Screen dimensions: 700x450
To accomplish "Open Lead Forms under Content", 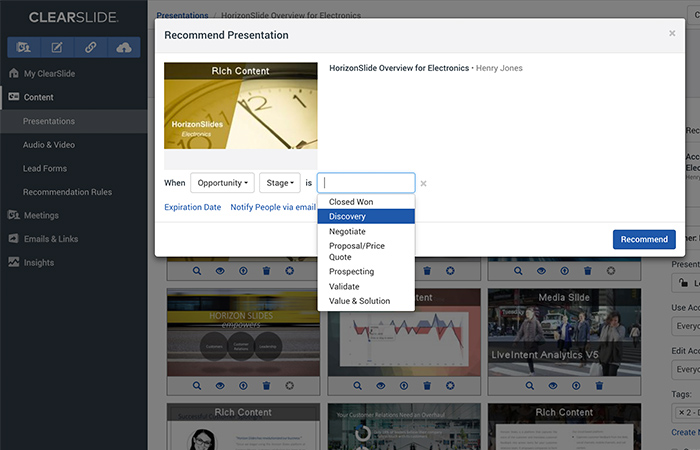I will [x=45, y=168].
